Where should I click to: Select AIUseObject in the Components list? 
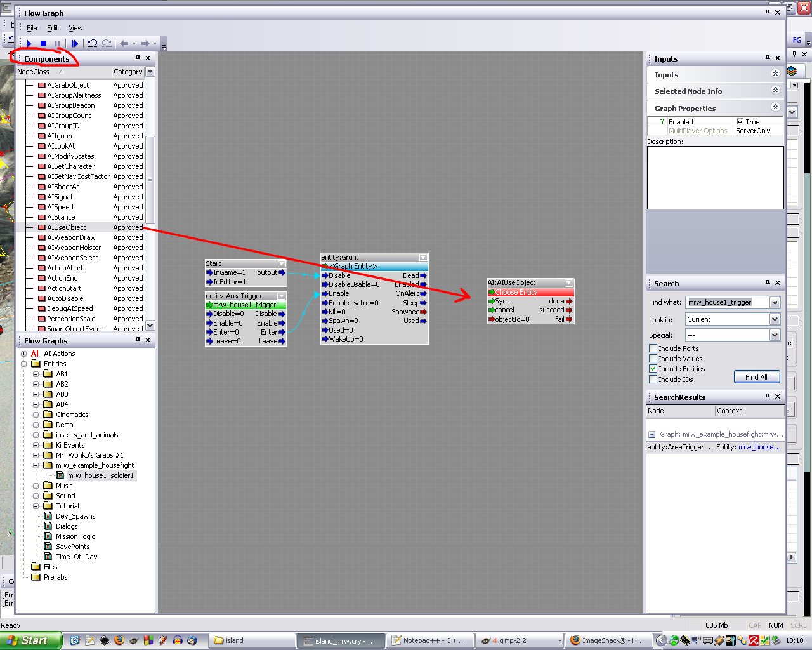click(x=66, y=227)
